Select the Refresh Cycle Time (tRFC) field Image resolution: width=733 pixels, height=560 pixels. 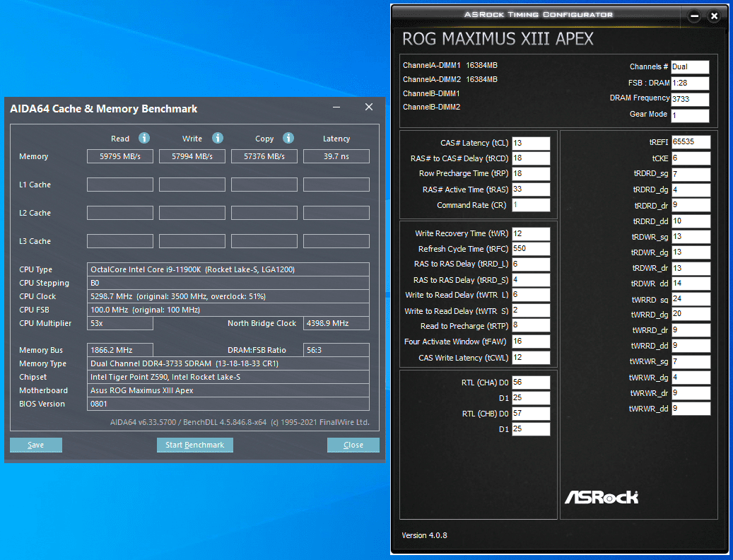(x=531, y=249)
